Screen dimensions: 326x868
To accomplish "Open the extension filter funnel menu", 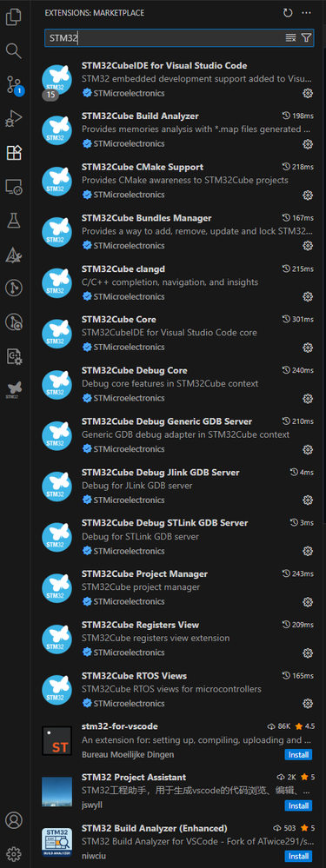I will pos(306,37).
